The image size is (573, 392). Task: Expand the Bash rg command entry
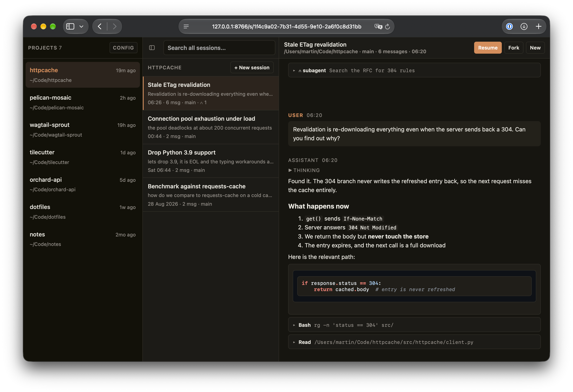pyautogui.click(x=414, y=325)
